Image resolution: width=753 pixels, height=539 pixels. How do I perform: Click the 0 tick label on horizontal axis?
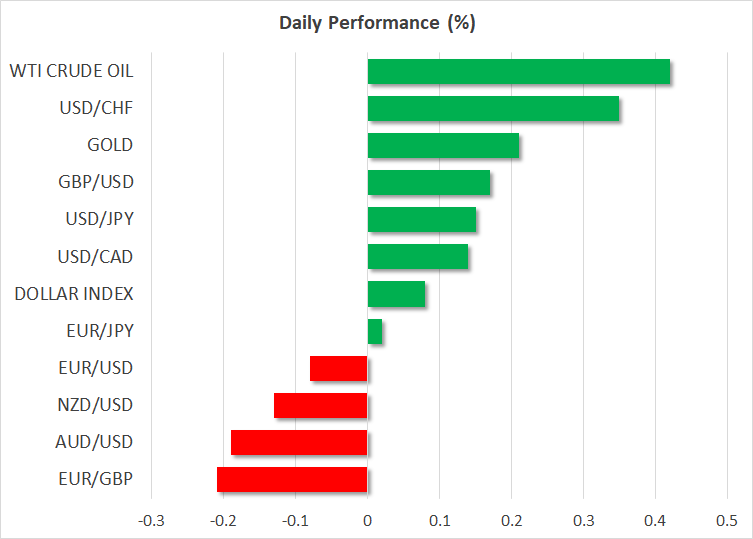coord(367,521)
